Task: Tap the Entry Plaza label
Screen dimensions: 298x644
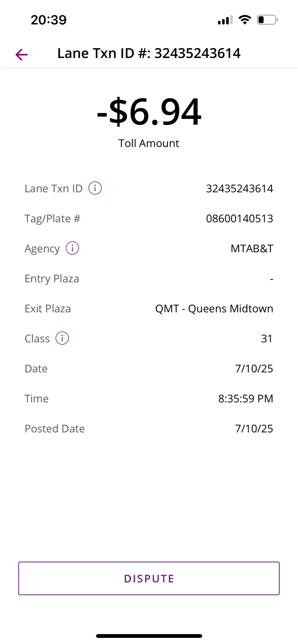Action: pyautogui.click(x=52, y=279)
